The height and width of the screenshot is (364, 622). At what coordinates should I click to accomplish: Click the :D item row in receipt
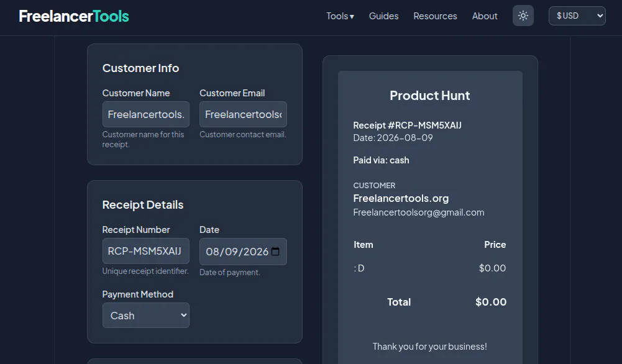[429, 268]
